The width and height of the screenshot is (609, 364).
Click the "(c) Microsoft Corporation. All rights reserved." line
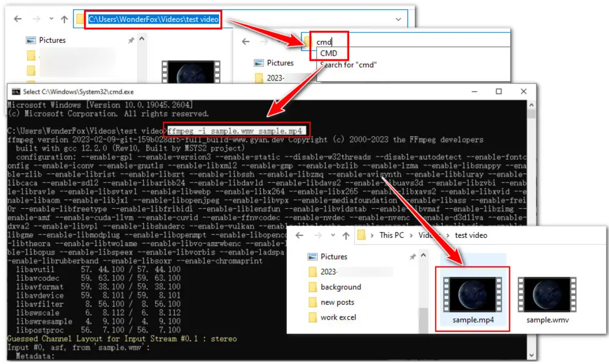(x=108, y=114)
